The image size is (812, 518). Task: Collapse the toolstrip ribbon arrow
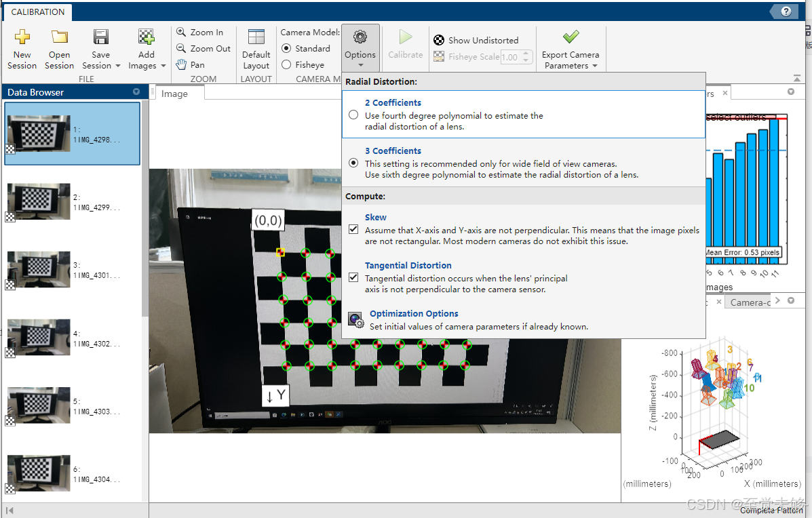pyautogui.click(x=797, y=78)
